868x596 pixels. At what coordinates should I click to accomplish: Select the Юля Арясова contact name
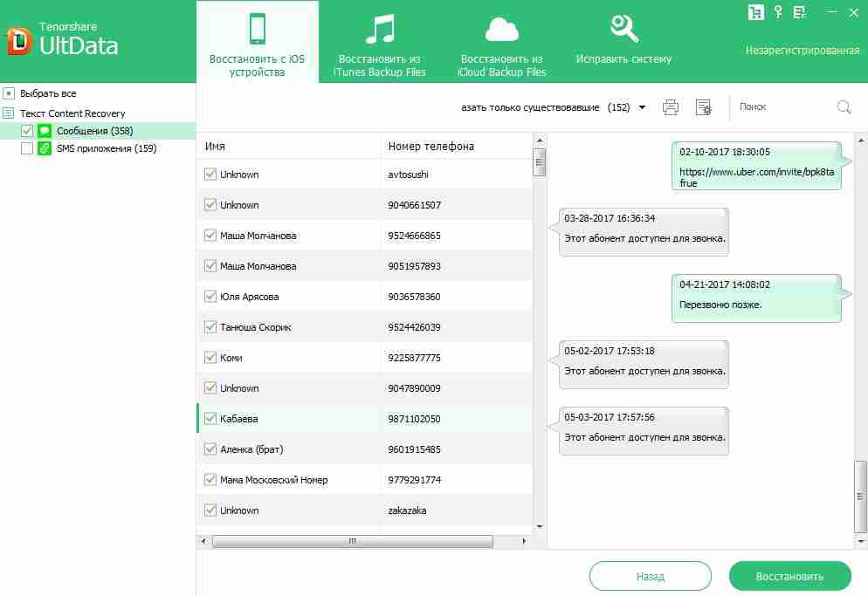point(249,297)
